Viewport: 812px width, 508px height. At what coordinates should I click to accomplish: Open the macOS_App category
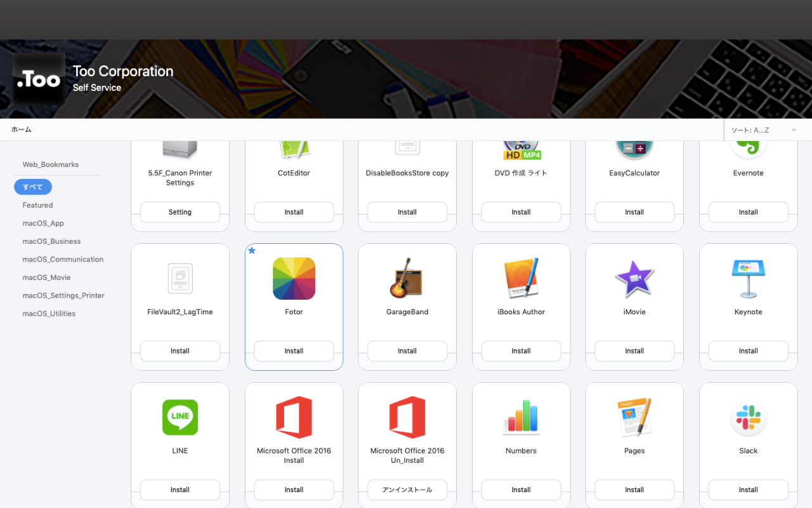(x=43, y=224)
